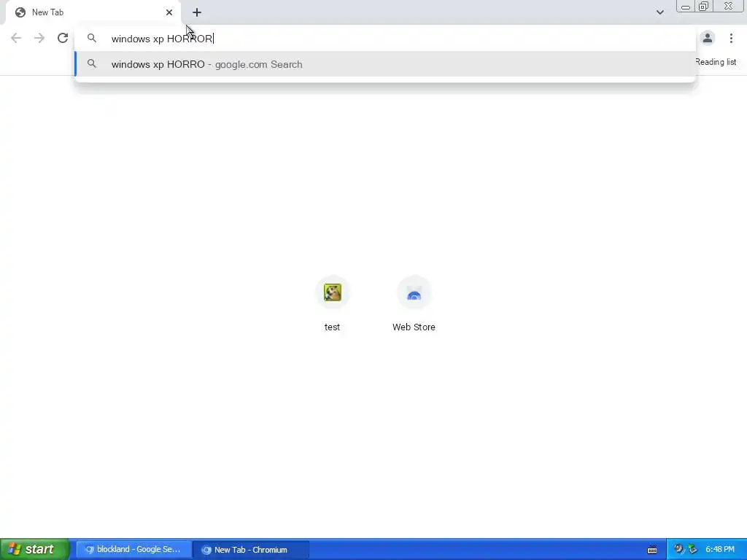747x560 pixels.
Task: Open the Windows start menu
Action: point(35,549)
